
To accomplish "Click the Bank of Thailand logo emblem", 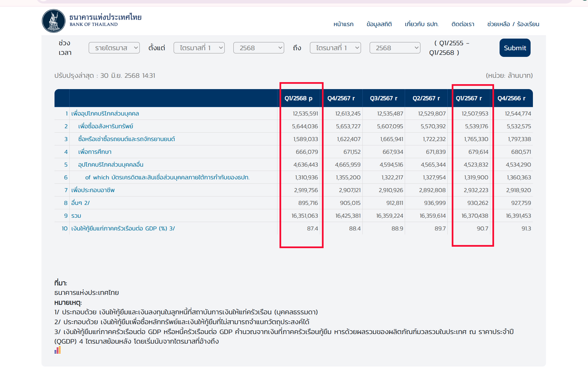I will click(54, 21).
